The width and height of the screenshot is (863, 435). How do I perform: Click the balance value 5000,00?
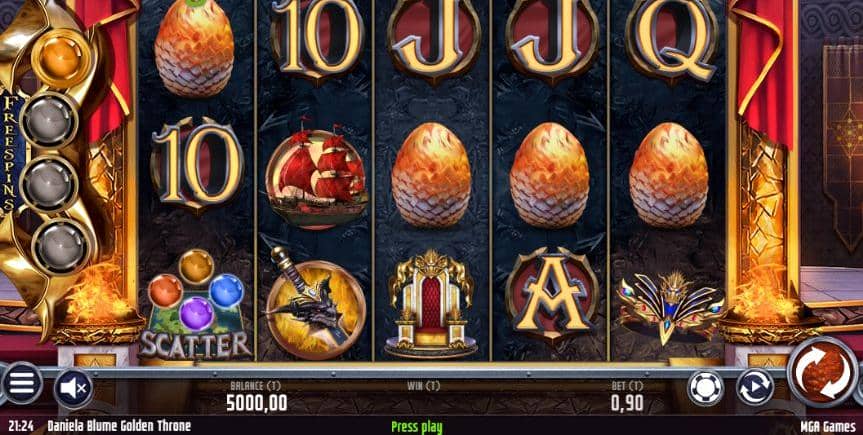(256, 404)
